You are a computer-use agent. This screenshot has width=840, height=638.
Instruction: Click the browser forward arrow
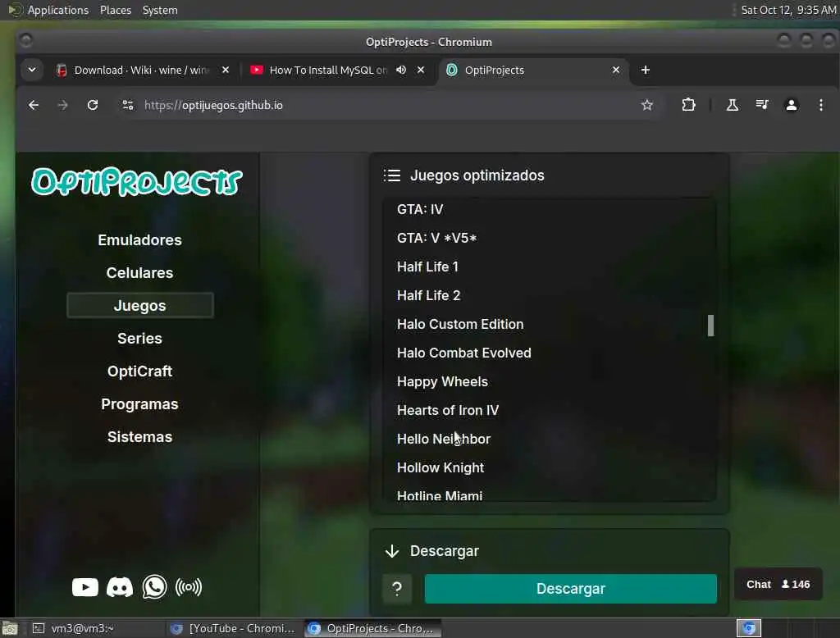click(62, 105)
